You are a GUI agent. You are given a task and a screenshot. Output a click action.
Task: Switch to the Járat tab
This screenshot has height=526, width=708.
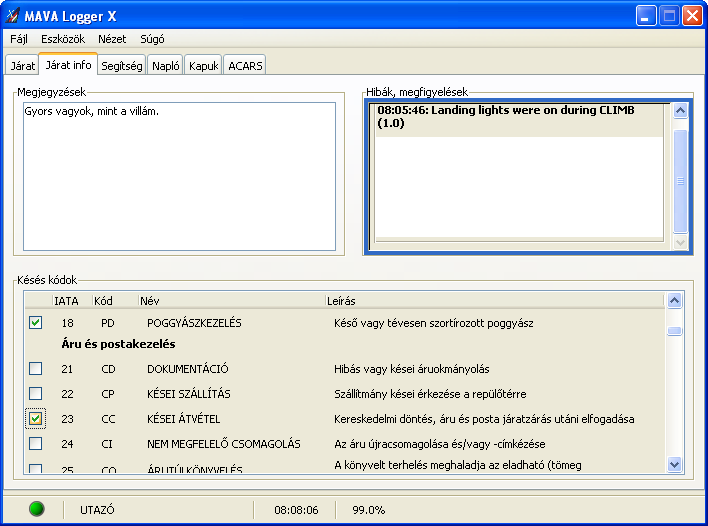23,66
